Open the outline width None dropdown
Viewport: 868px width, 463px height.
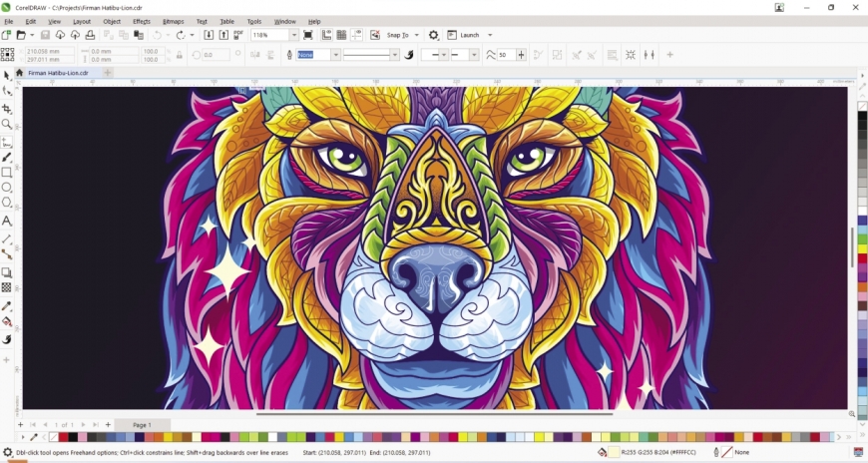[335, 54]
